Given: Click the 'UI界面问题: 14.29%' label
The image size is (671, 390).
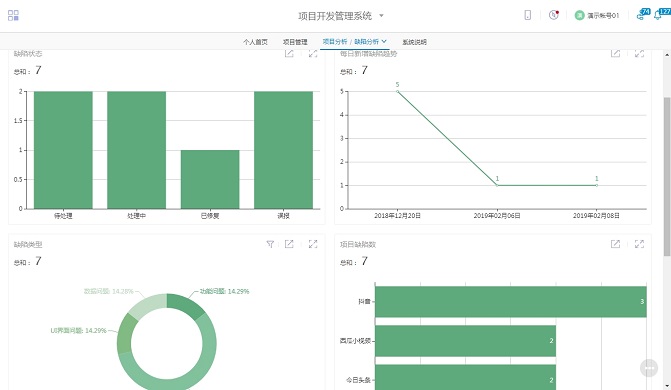Looking at the screenshot, I should [x=78, y=330].
